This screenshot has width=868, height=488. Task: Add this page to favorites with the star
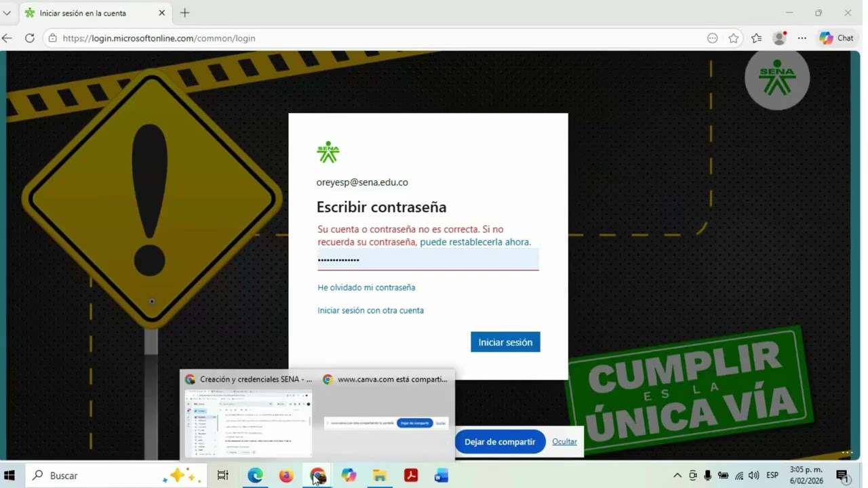[x=733, y=38]
